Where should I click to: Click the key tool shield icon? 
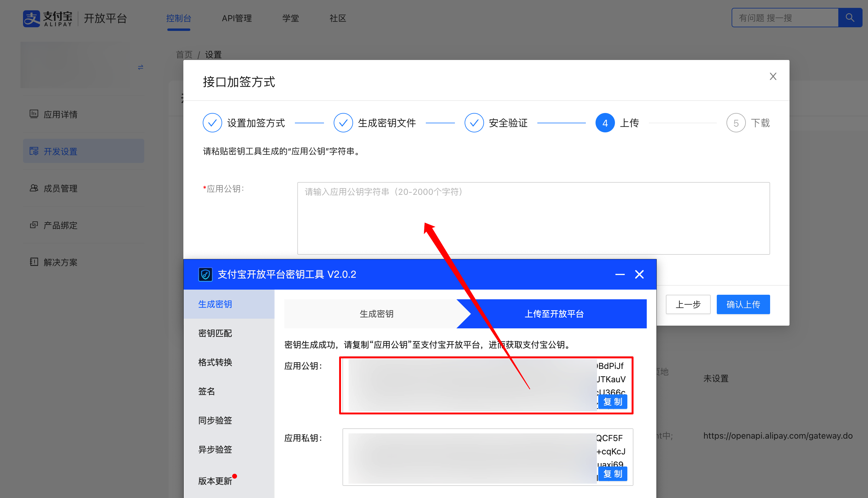coord(205,274)
